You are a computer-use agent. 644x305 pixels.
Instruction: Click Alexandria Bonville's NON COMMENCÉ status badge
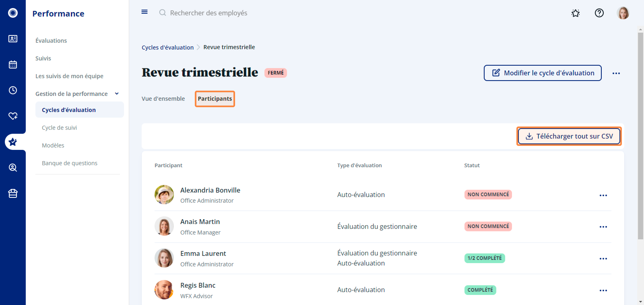[488, 194]
